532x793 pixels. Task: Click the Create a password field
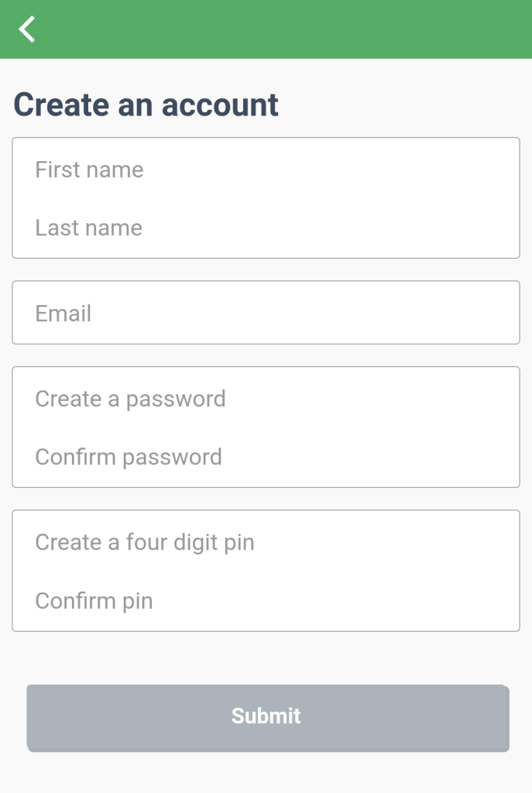pyautogui.click(x=266, y=399)
